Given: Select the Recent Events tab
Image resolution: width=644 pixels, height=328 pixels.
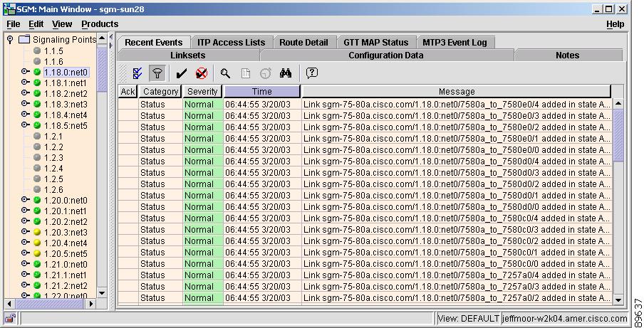Looking at the screenshot, I should [154, 43].
